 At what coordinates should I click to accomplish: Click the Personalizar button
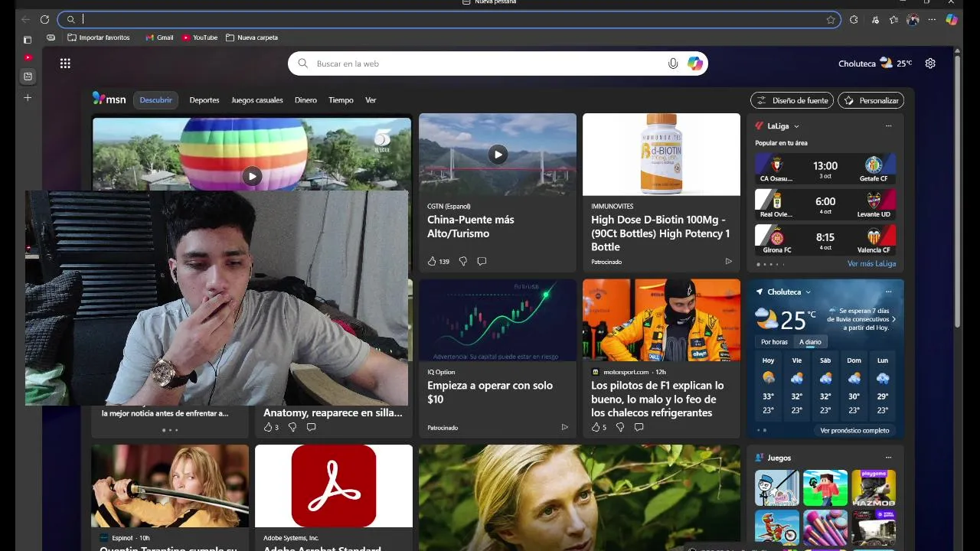[x=871, y=100]
